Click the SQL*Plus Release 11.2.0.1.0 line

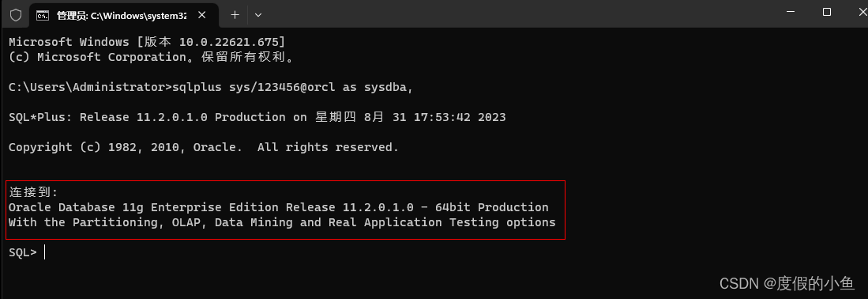tap(257, 117)
